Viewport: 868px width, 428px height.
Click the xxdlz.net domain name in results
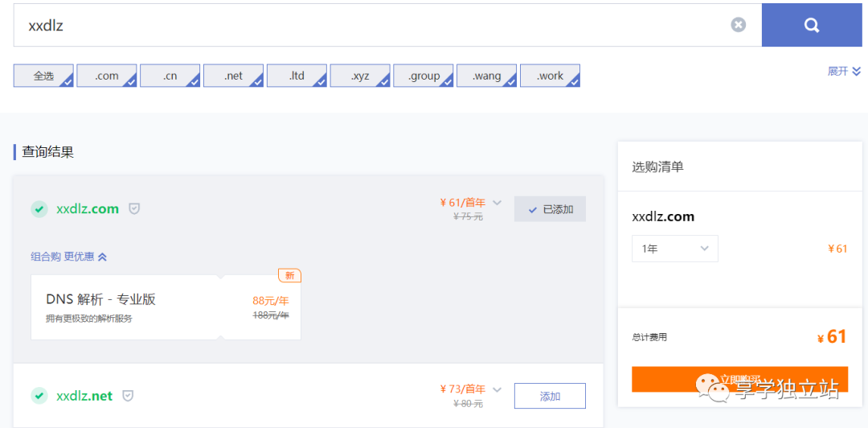coord(84,396)
